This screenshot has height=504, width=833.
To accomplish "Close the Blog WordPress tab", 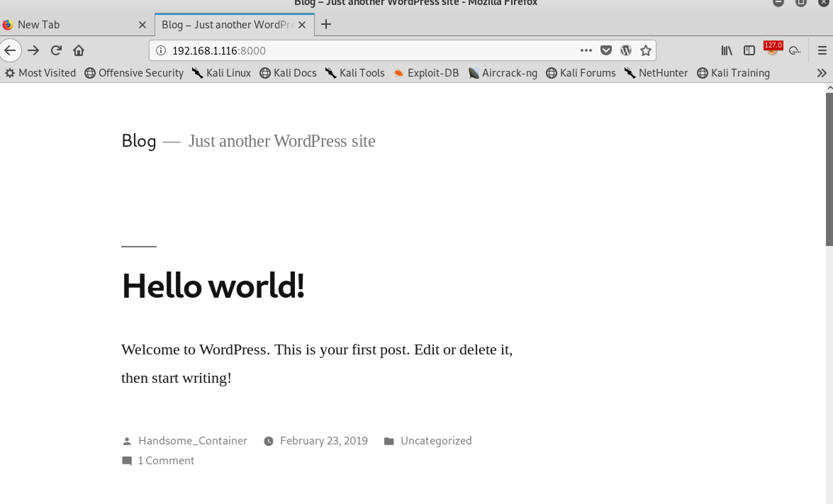I will 302,25.
